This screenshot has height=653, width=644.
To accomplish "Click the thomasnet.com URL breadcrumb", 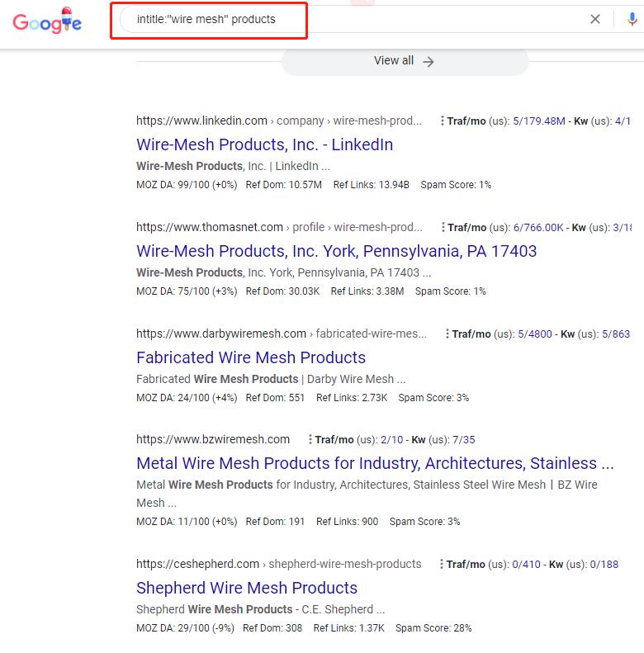I will (280, 227).
